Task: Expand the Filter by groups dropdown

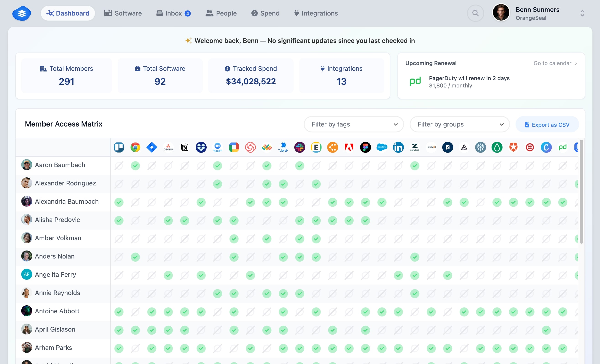Action: pos(459,124)
